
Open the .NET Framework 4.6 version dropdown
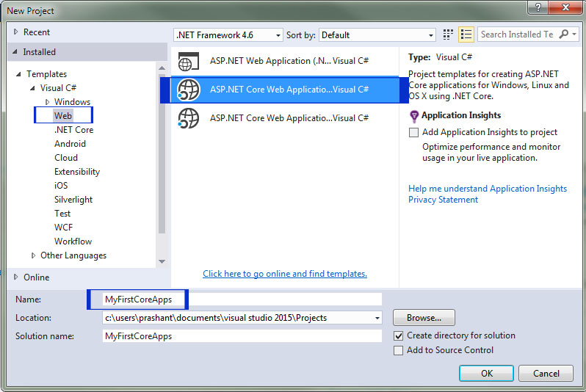(228, 35)
